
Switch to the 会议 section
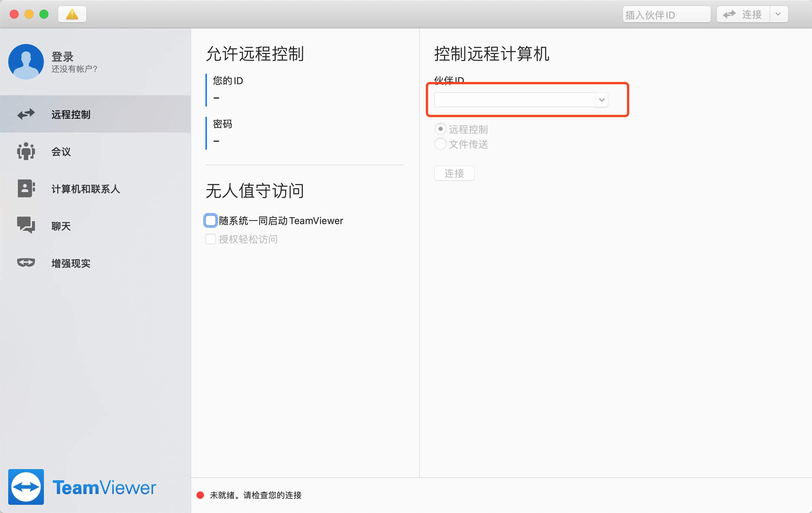(95, 151)
